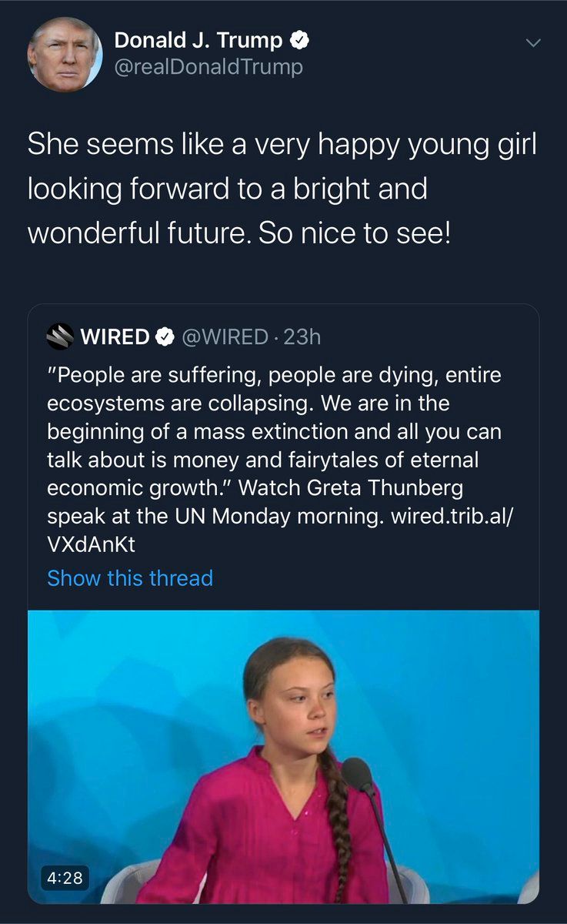Play the UN speech video
The image size is (567, 924).
(x=283, y=756)
